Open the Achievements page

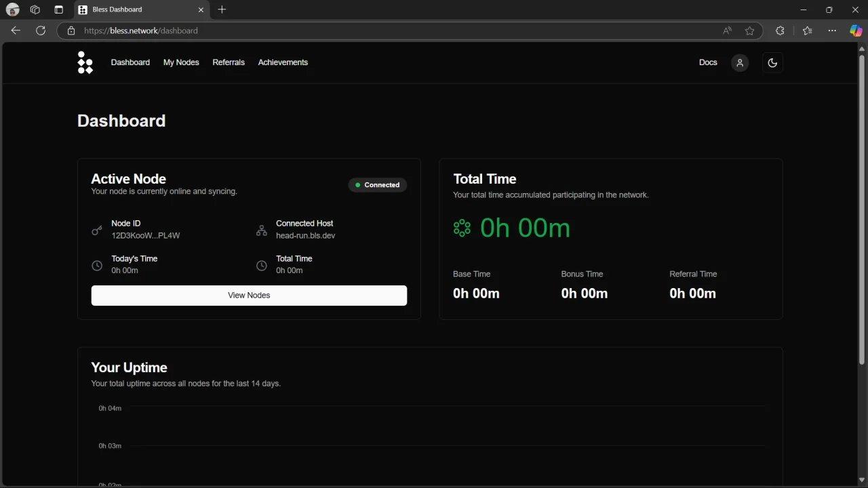pyautogui.click(x=283, y=62)
